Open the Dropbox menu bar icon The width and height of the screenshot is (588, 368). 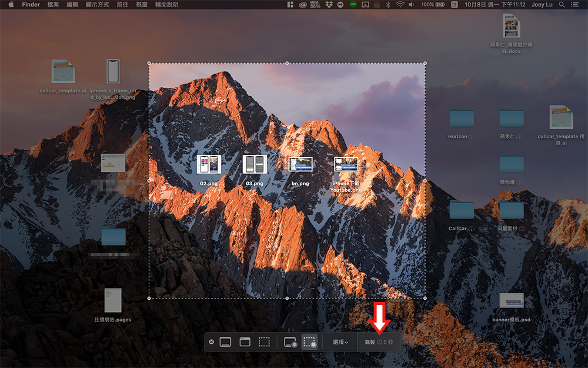pyautogui.click(x=329, y=5)
